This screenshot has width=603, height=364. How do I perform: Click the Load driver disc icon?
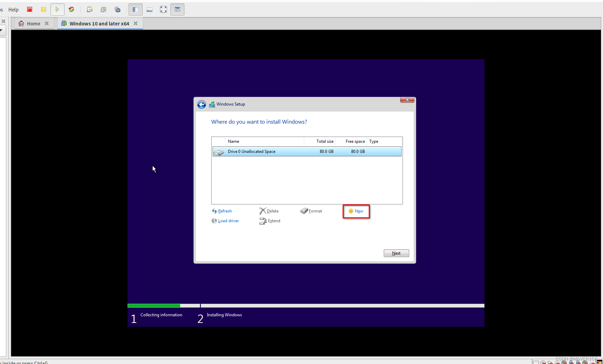click(x=214, y=221)
